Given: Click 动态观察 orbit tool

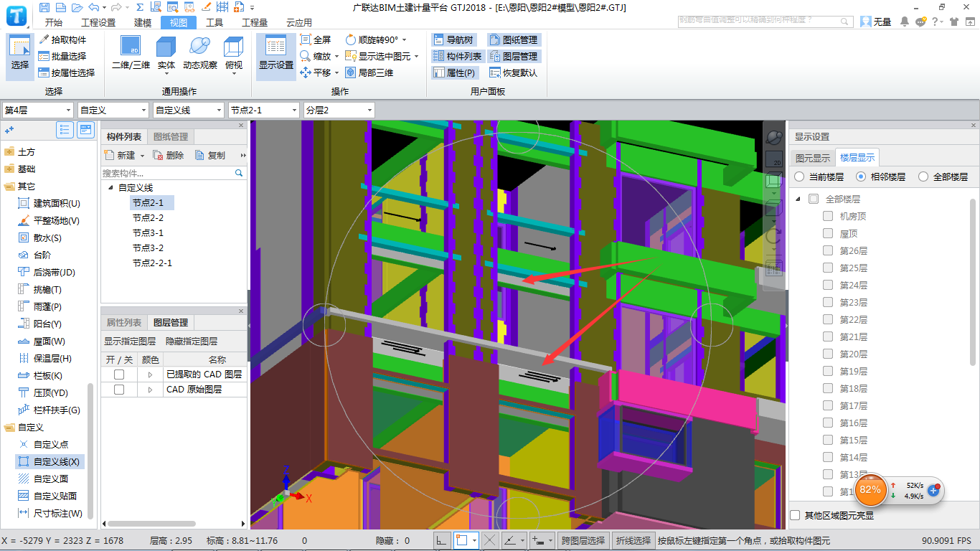Looking at the screenshot, I should pyautogui.click(x=200, y=55).
